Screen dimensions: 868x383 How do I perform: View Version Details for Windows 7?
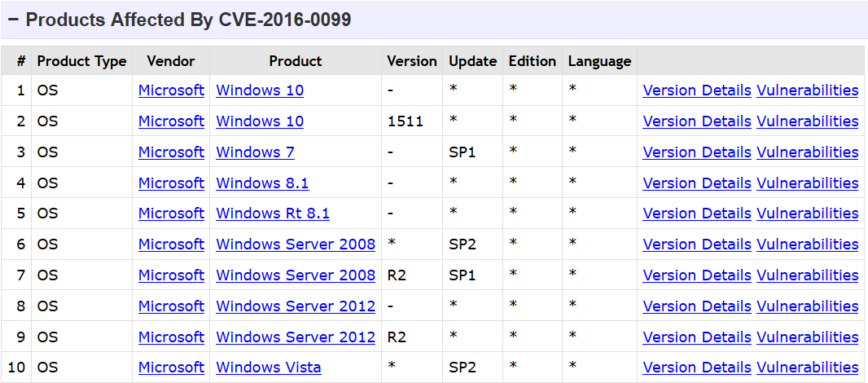(696, 152)
